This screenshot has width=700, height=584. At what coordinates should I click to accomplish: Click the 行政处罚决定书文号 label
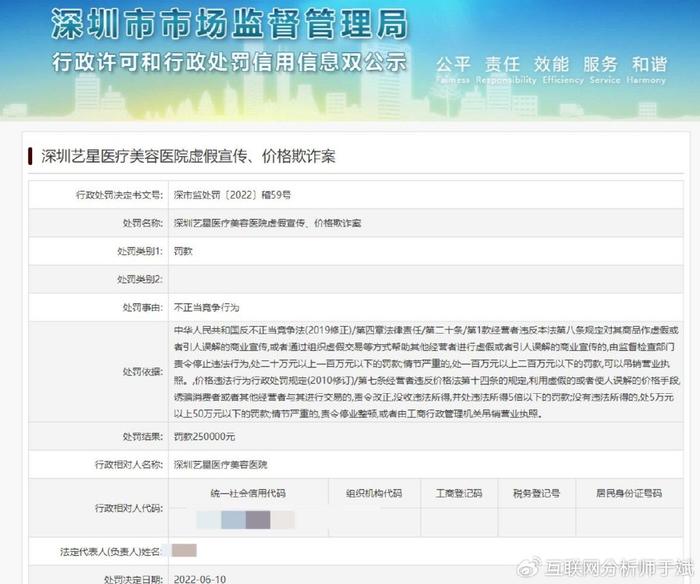pos(119,195)
